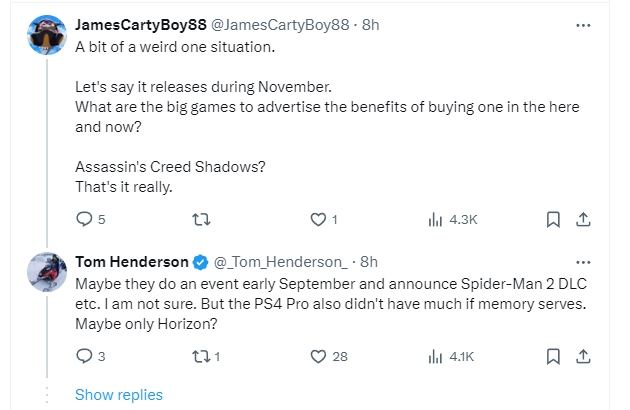Click Tom Henderson's verified badge
Image resolution: width=630 pixels, height=410 pixels.
[x=200, y=262]
